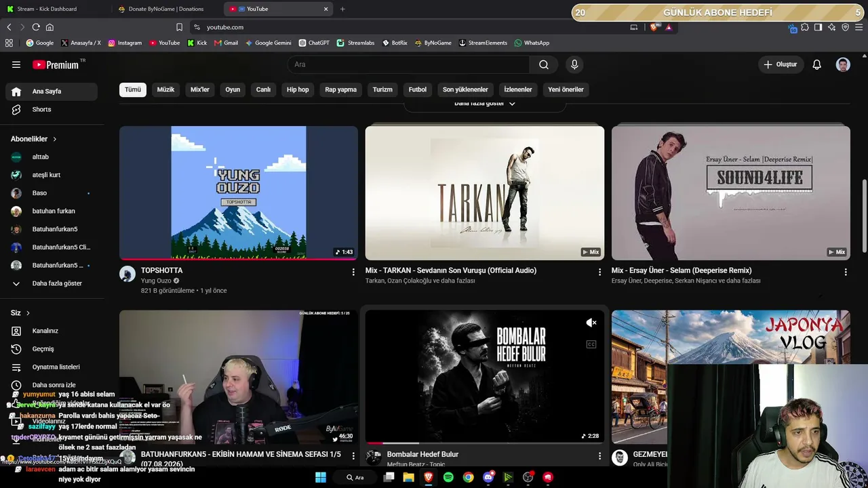Open OBS Studio from the taskbar
Screen dimensions: 868x488
point(528,477)
